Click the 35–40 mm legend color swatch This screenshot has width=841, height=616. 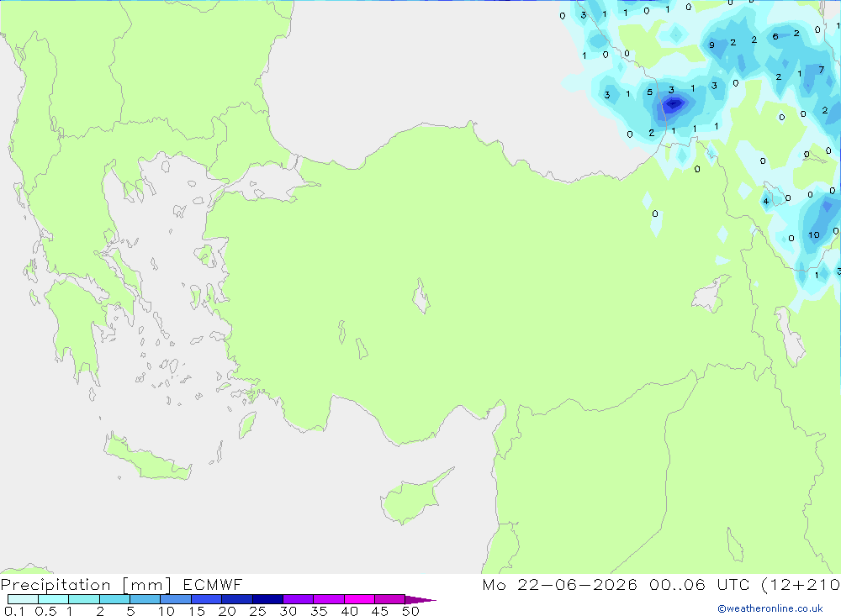pyautogui.click(x=329, y=599)
